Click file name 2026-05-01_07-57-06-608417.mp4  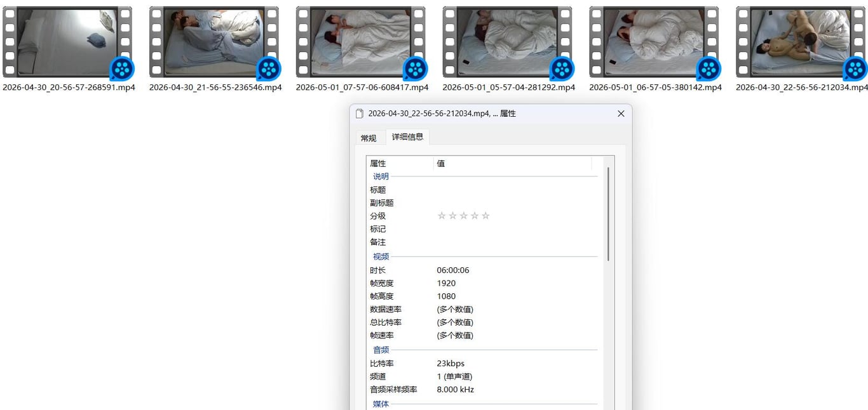click(362, 88)
